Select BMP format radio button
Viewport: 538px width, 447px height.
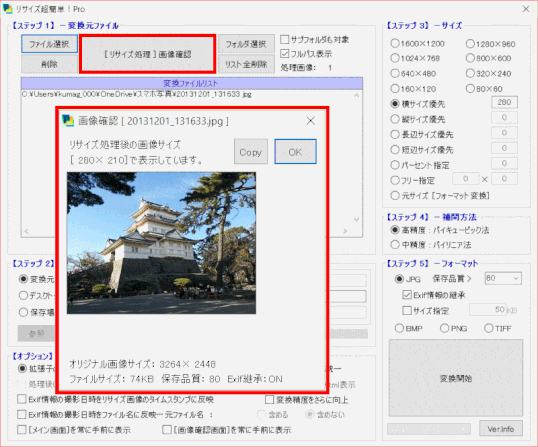coord(399,328)
